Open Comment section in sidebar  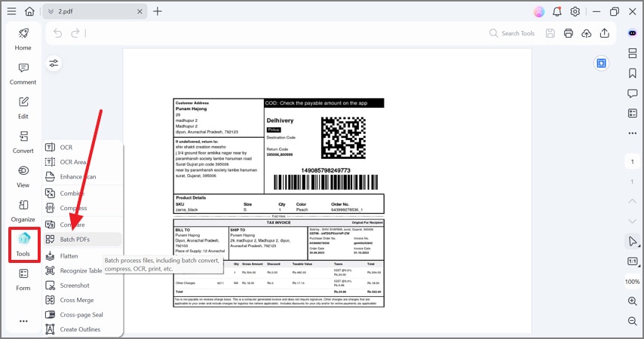point(23,74)
